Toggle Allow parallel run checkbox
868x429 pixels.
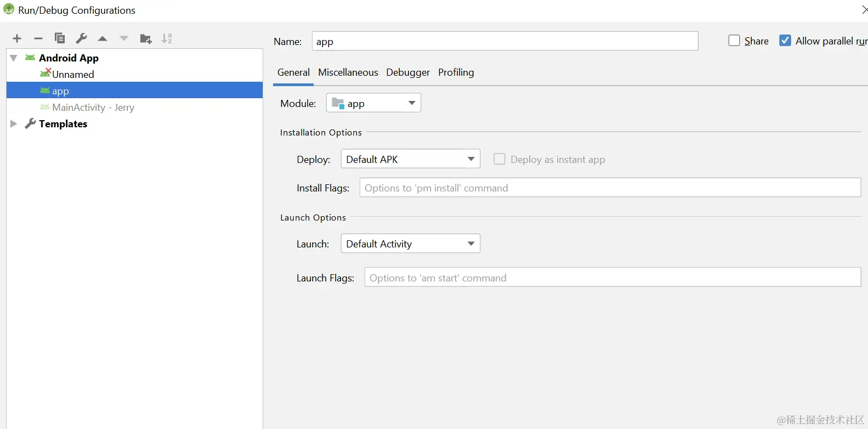(785, 41)
